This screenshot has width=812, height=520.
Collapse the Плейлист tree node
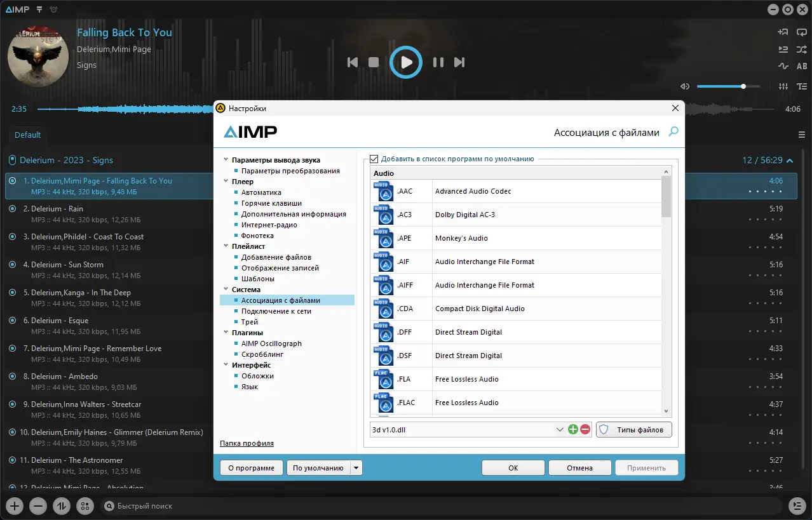point(226,246)
